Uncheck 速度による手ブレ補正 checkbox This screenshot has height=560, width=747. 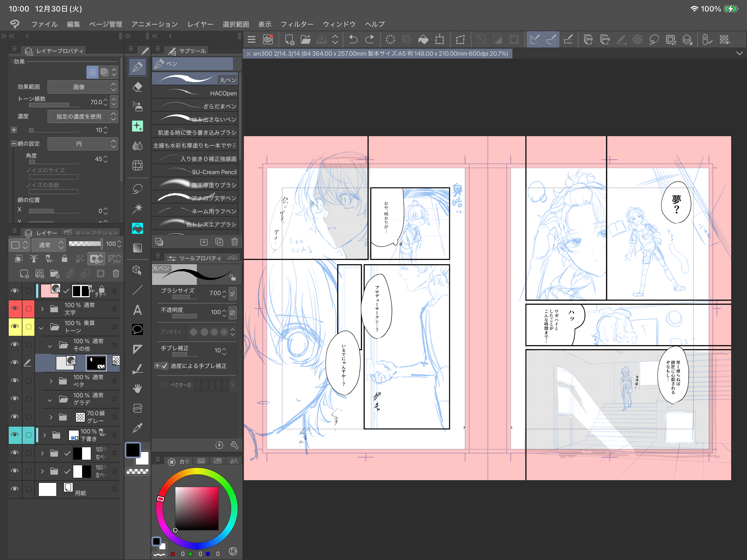pyautogui.click(x=165, y=366)
